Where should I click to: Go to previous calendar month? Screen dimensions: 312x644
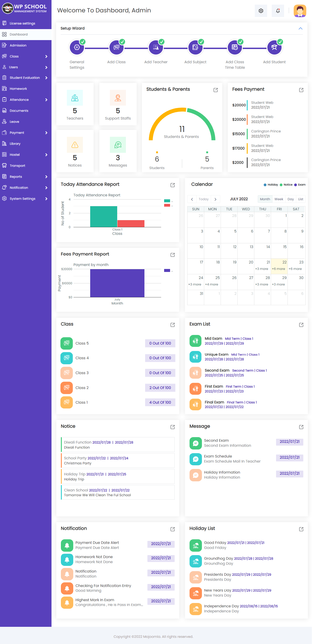tap(192, 199)
